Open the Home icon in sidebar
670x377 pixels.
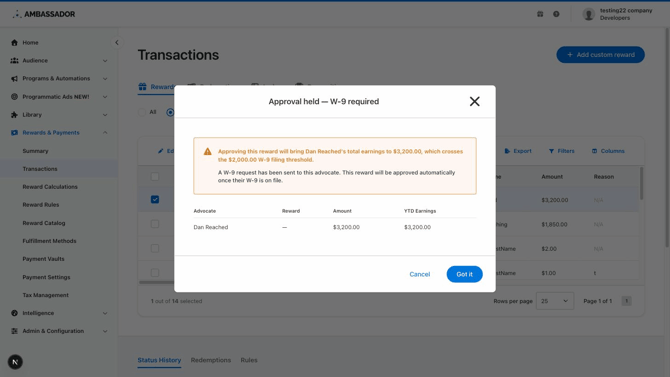(15, 42)
